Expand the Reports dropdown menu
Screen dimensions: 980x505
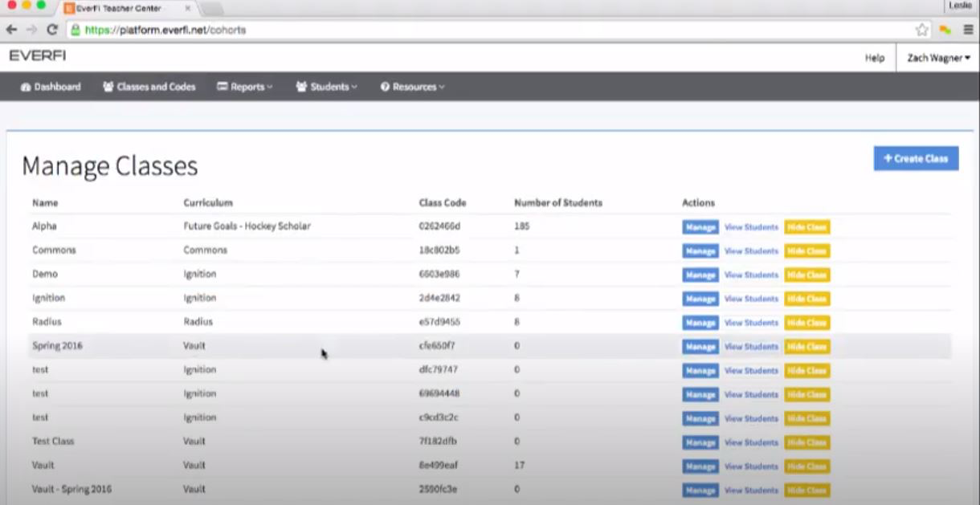(x=245, y=87)
